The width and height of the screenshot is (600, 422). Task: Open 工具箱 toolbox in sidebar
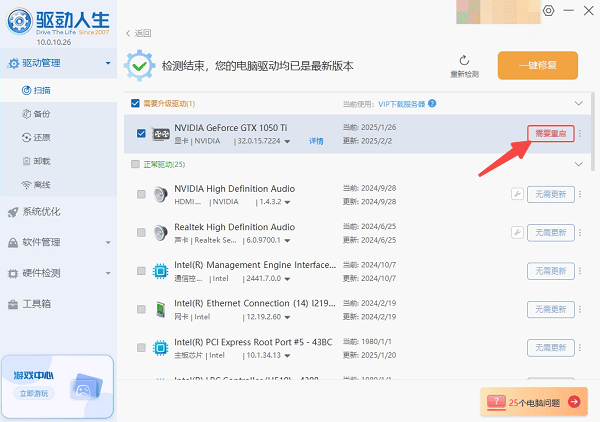tap(36, 303)
